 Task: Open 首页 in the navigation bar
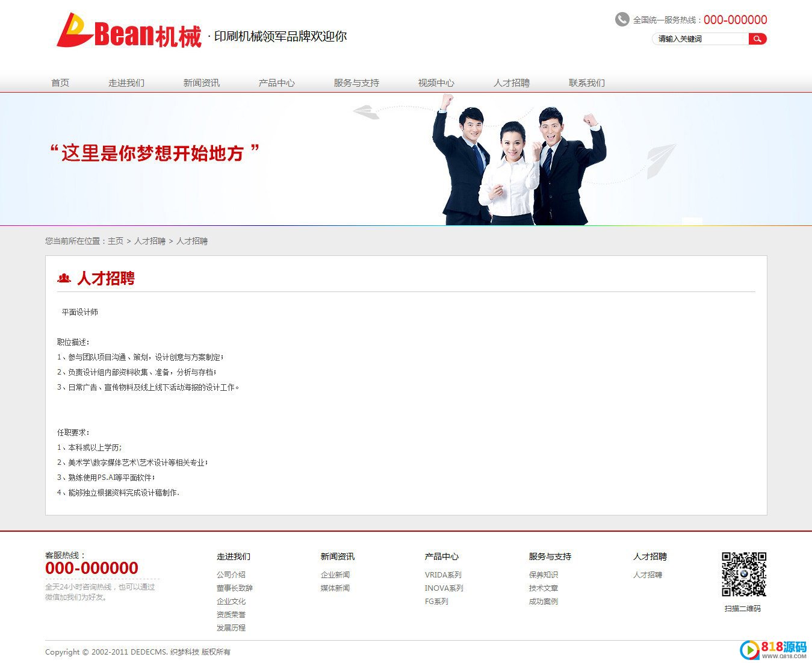click(x=60, y=83)
